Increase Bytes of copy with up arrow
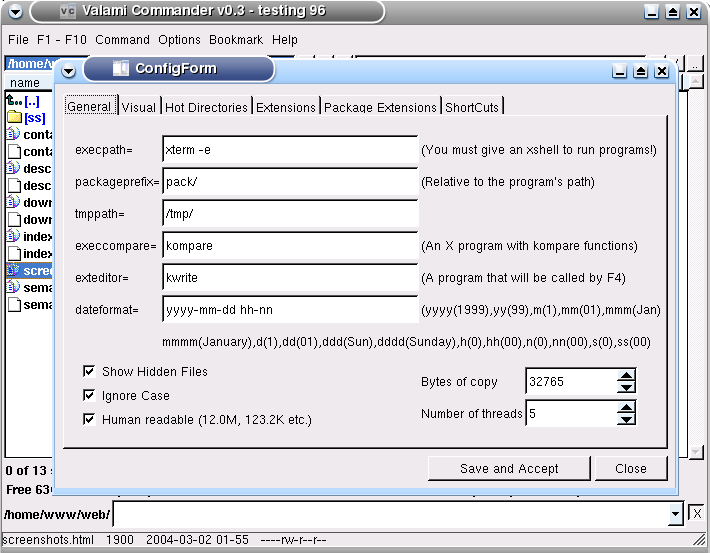The width and height of the screenshot is (710, 553). click(626, 375)
